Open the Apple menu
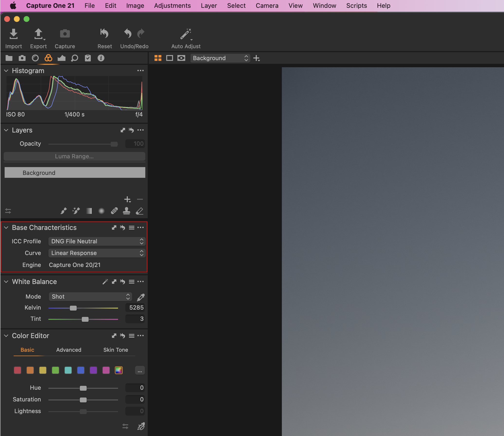 (x=13, y=6)
